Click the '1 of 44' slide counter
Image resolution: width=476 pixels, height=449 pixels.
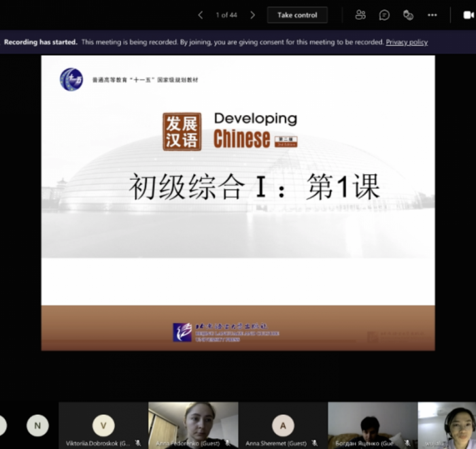[x=226, y=15]
